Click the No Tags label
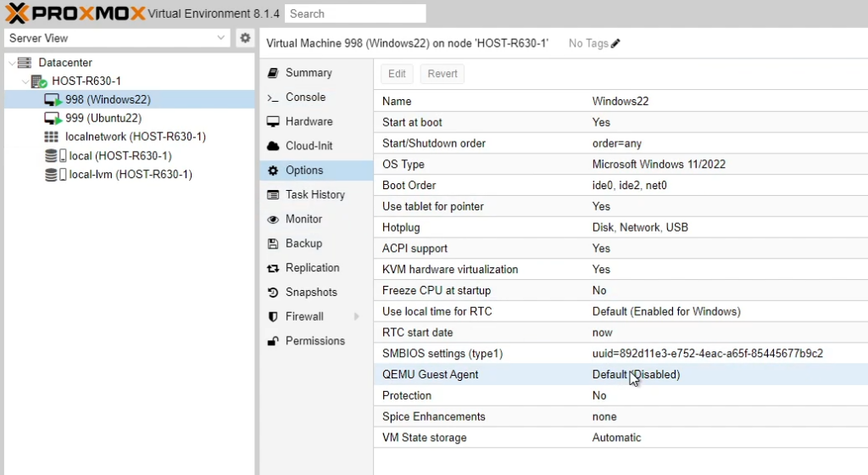 (588, 43)
